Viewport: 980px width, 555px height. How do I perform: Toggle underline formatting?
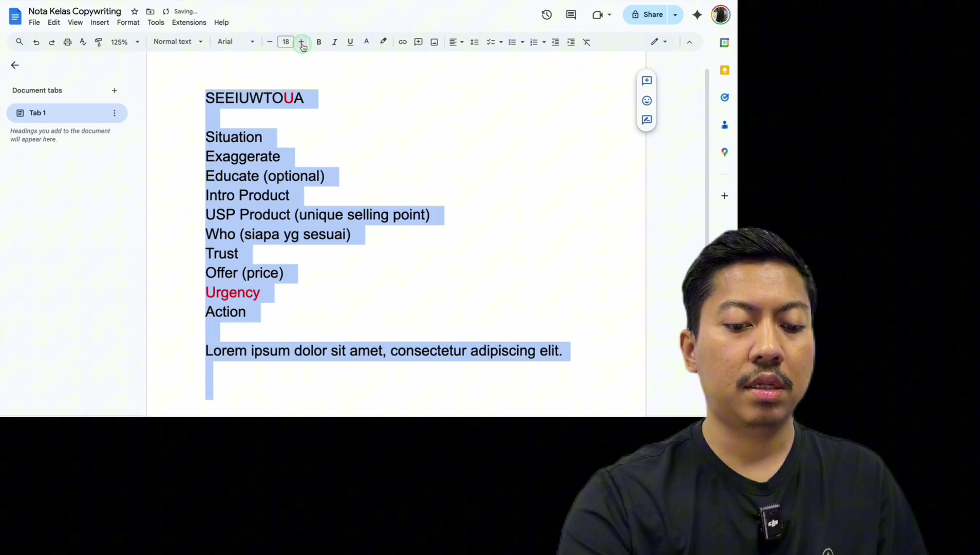pyautogui.click(x=350, y=42)
